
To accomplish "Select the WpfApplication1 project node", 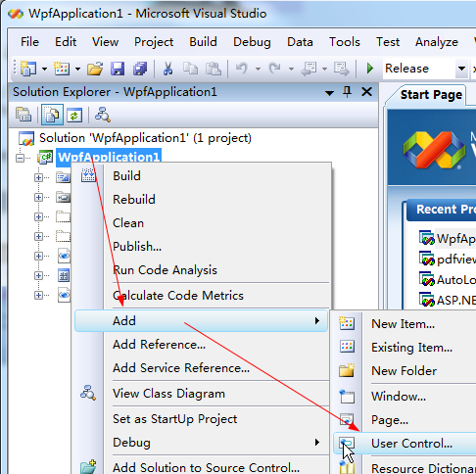I will tap(109, 157).
